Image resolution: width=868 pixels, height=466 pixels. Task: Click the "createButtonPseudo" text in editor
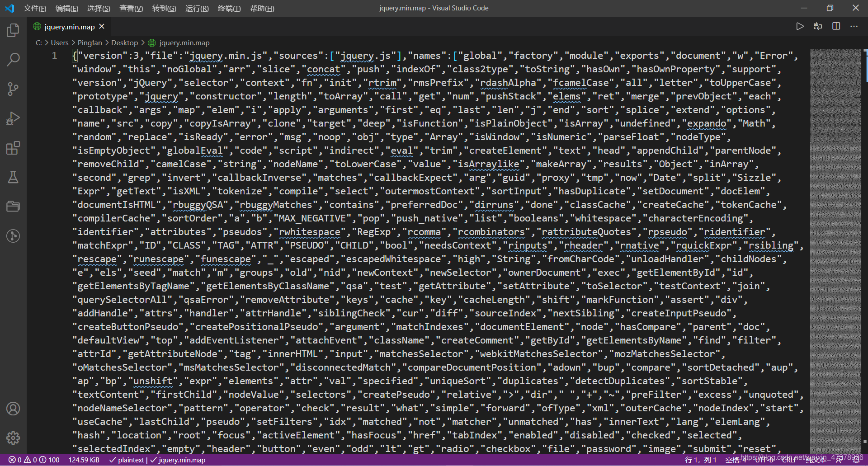pyautogui.click(x=127, y=327)
